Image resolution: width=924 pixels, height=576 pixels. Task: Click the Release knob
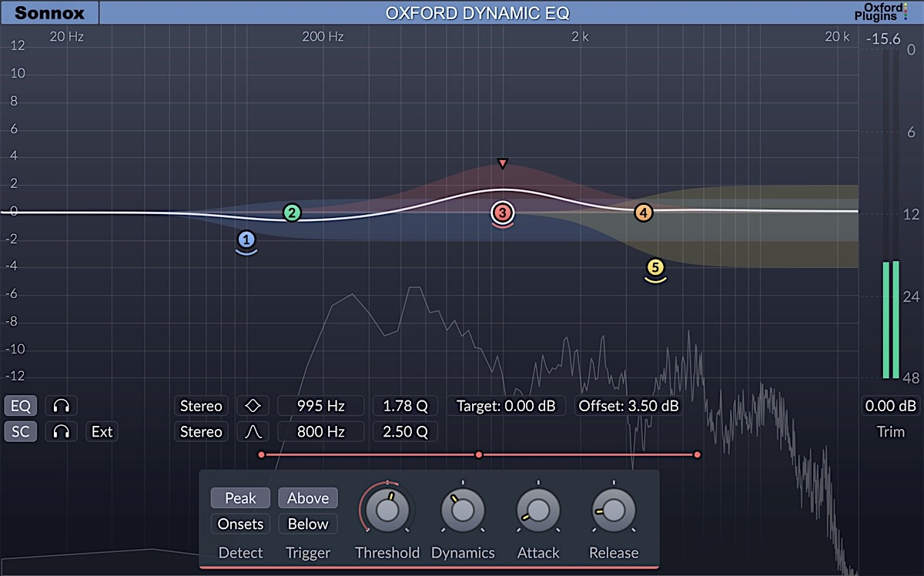(614, 510)
